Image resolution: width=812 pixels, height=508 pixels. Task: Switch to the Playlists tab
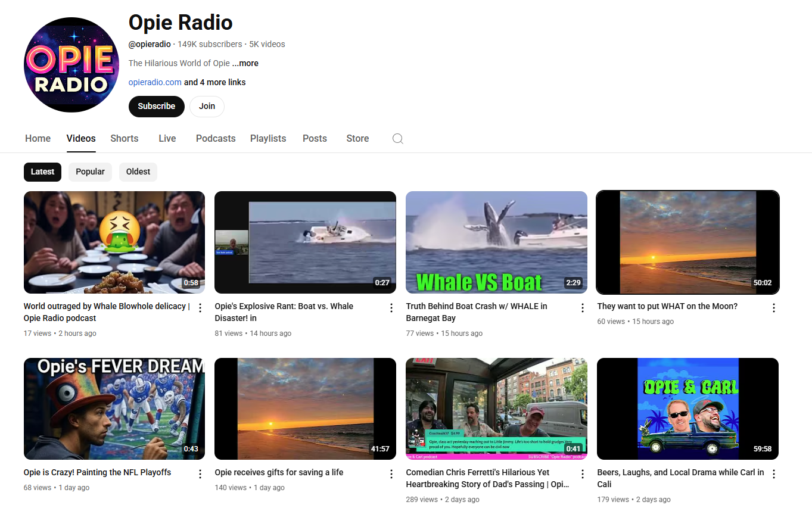coord(268,138)
